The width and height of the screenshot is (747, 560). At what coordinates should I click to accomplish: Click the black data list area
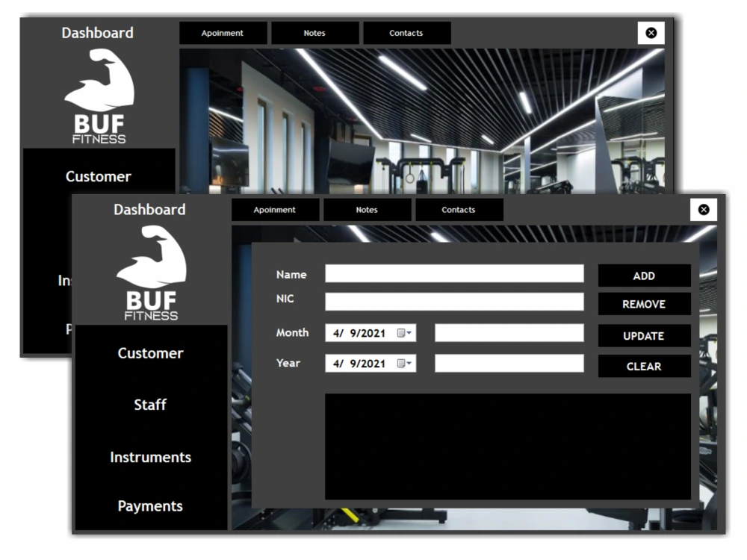pos(508,447)
